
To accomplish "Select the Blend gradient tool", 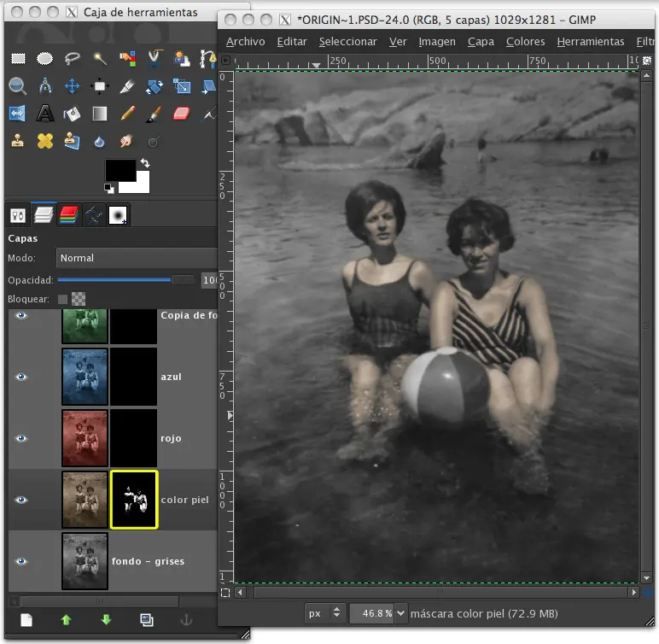I will coord(100,114).
